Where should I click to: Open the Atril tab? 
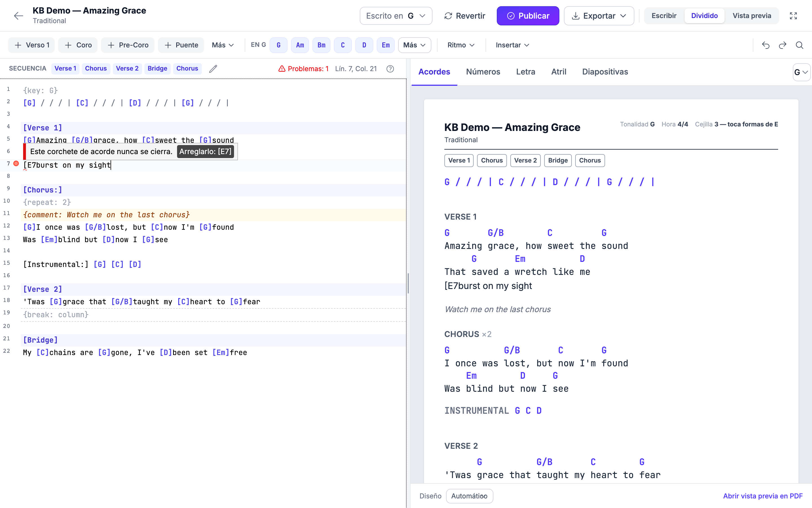click(559, 72)
